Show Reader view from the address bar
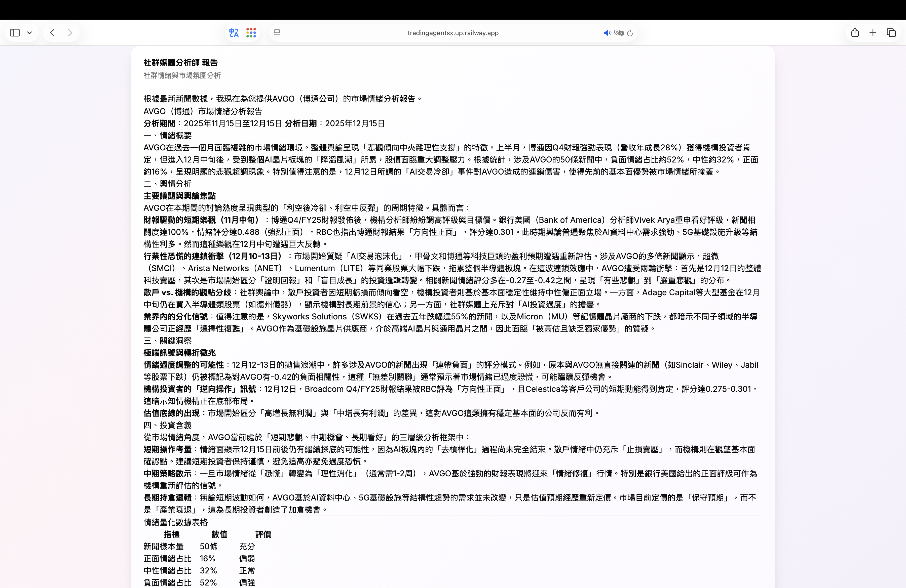This screenshot has width=906, height=588. coord(277,33)
